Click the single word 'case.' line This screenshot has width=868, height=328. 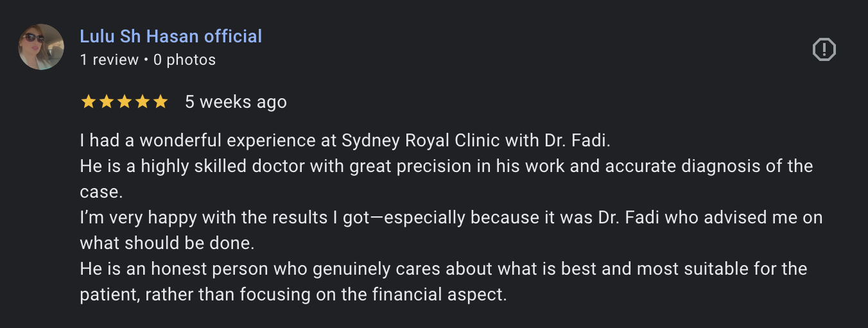point(101,191)
